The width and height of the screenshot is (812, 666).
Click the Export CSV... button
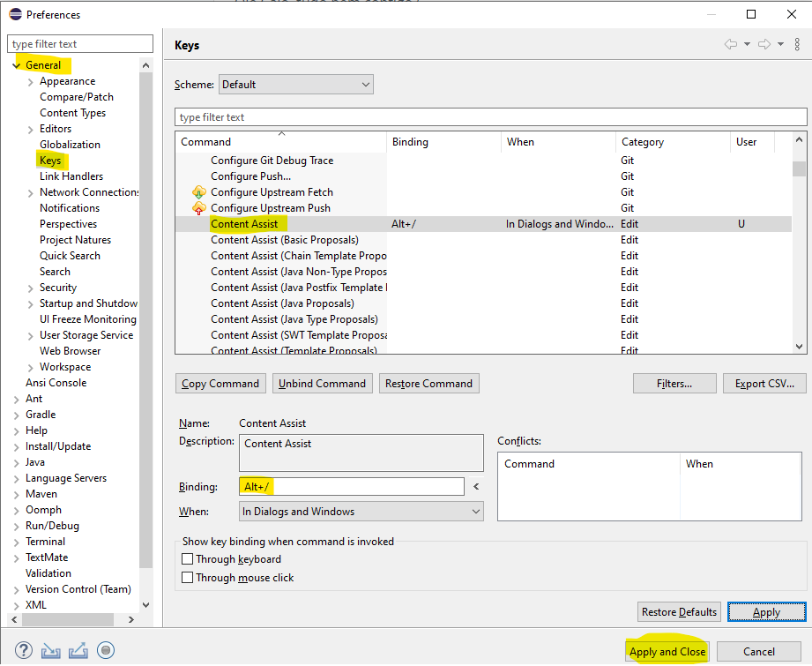764,384
